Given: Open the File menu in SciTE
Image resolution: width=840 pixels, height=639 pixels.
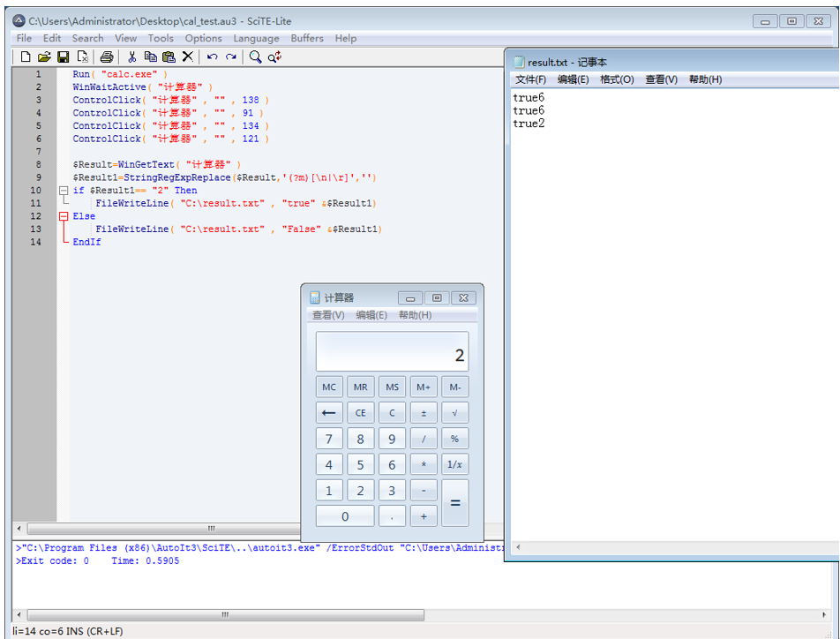Looking at the screenshot, I should click(x=24, y=38).
